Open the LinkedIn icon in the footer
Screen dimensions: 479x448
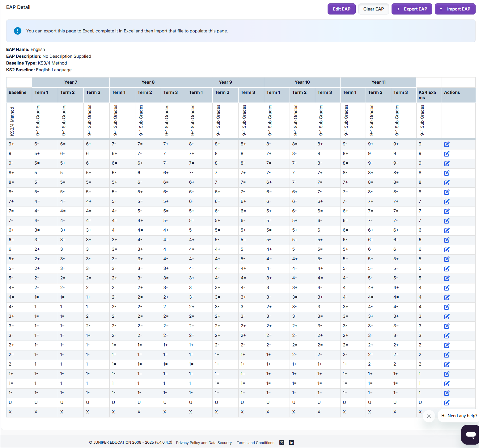[x=291, y=442]
